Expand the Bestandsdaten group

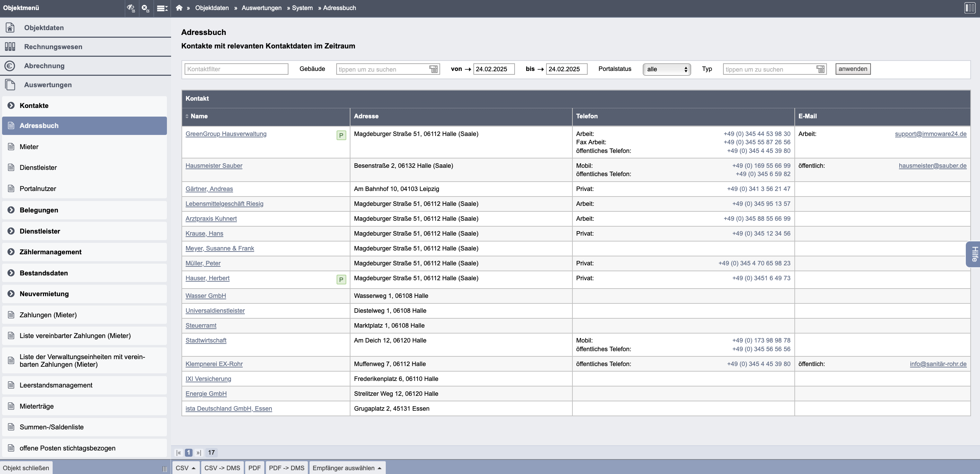pyautogui.click(x=84, y=273)
